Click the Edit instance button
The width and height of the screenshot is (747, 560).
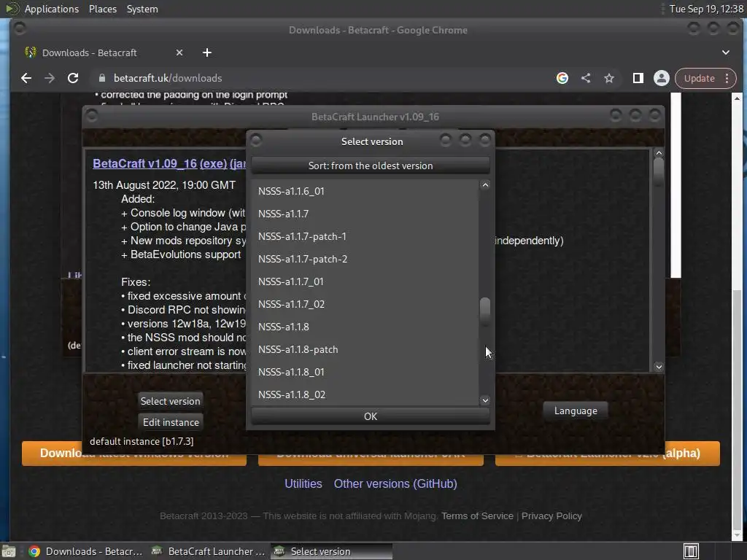click(170, 422)
